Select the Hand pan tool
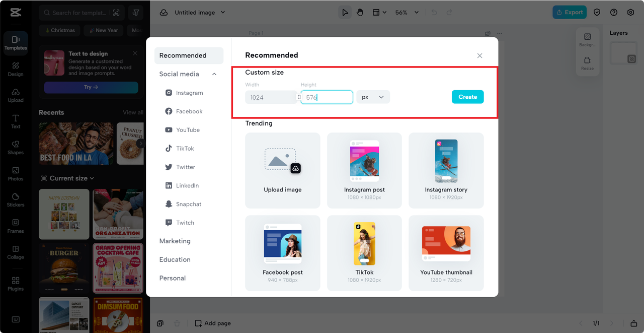The image size is (644, 333). coord(360,13)
